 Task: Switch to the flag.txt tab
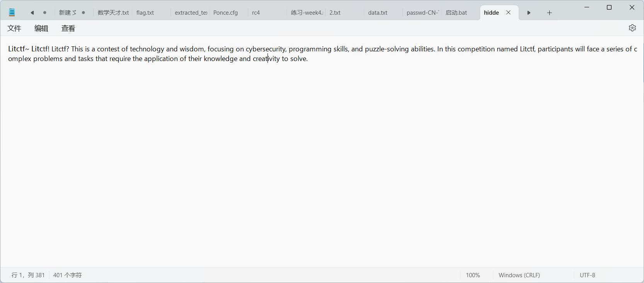tap(145, 13)
